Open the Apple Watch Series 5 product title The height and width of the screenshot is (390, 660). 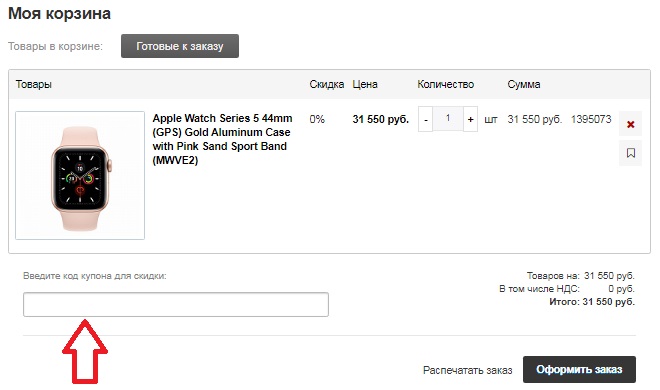pos(222,139)
